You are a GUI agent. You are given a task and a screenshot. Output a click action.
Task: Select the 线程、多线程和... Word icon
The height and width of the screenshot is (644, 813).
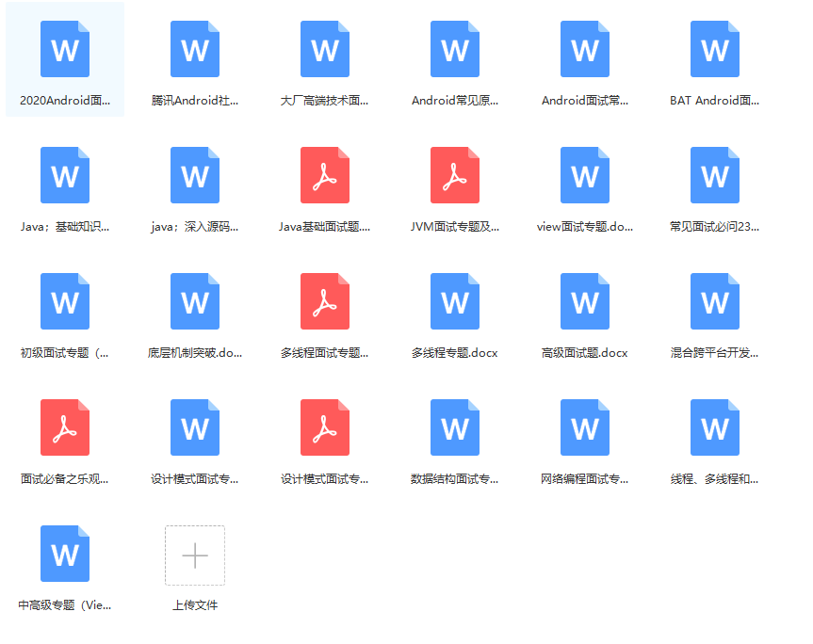[x=715, y=427]
